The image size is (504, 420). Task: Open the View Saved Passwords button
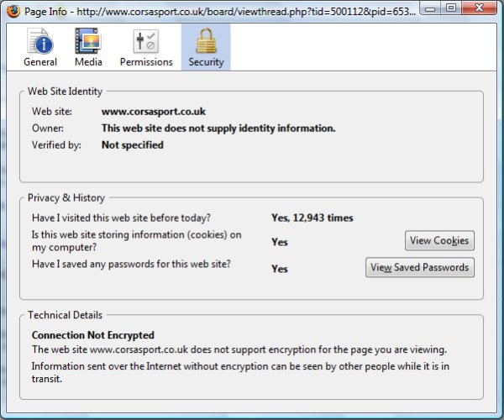pyautogui.click(x=420, y=267)
